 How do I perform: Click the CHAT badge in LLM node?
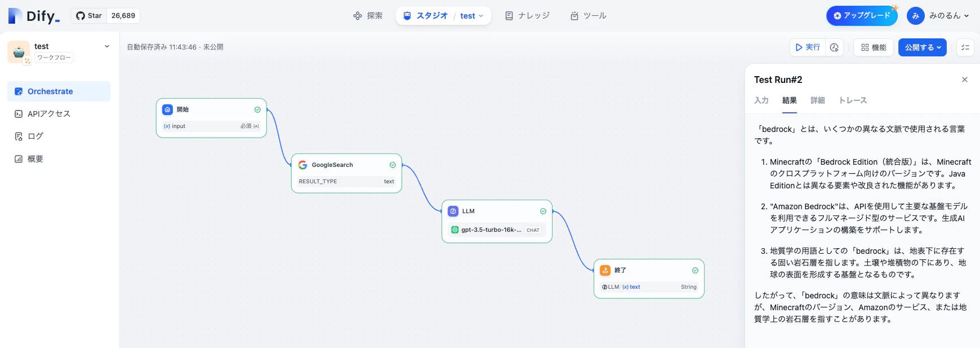tap(533, 230)
